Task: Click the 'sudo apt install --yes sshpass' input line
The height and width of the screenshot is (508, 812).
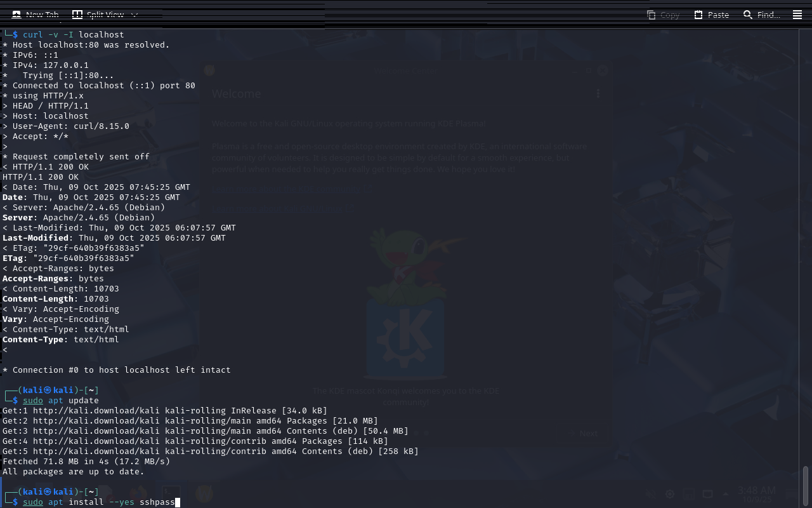Action: [98, 502]
